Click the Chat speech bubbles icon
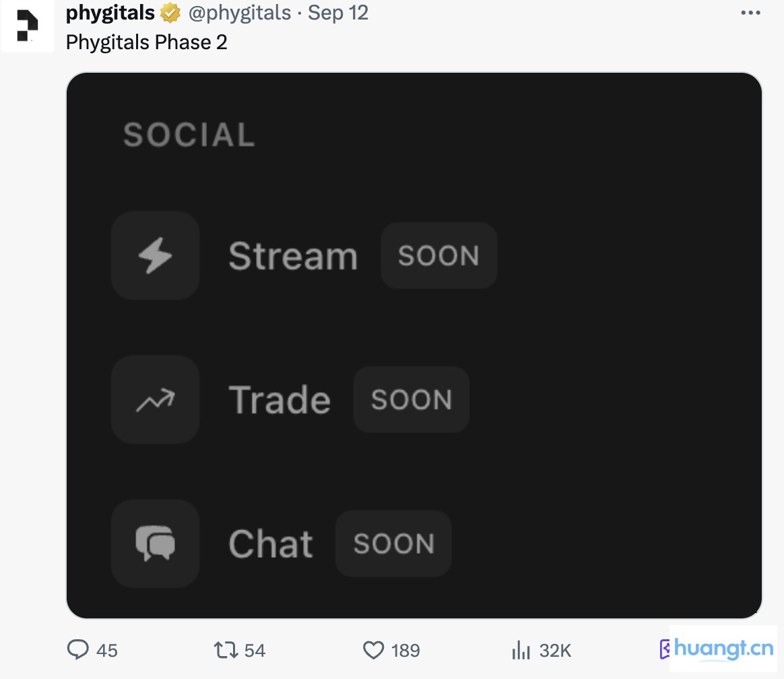The width and height of the screenshot is (784, 679). click(x=156, y=544)
